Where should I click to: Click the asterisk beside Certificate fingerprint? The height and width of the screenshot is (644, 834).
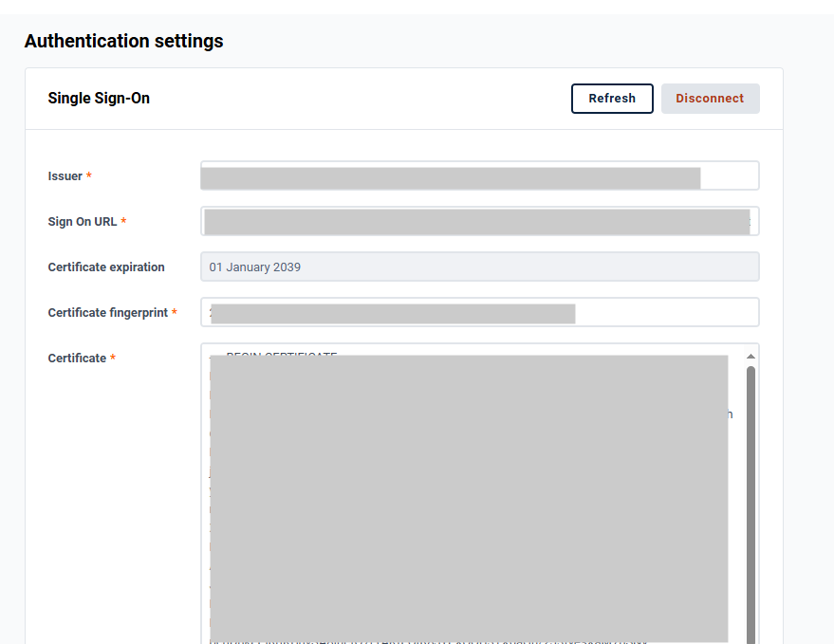[x=175, y=313]
